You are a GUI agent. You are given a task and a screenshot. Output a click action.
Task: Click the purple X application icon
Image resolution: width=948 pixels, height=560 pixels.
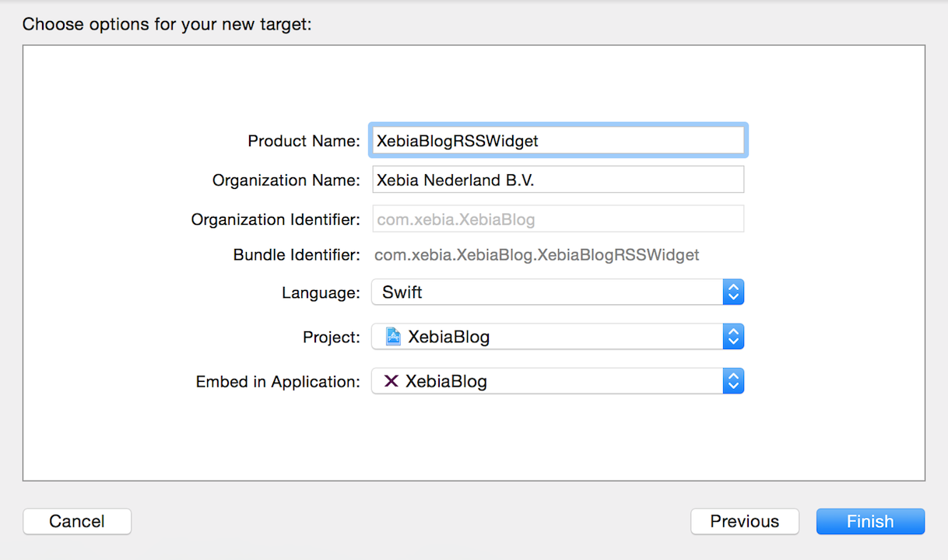click(x=391, y=381)
